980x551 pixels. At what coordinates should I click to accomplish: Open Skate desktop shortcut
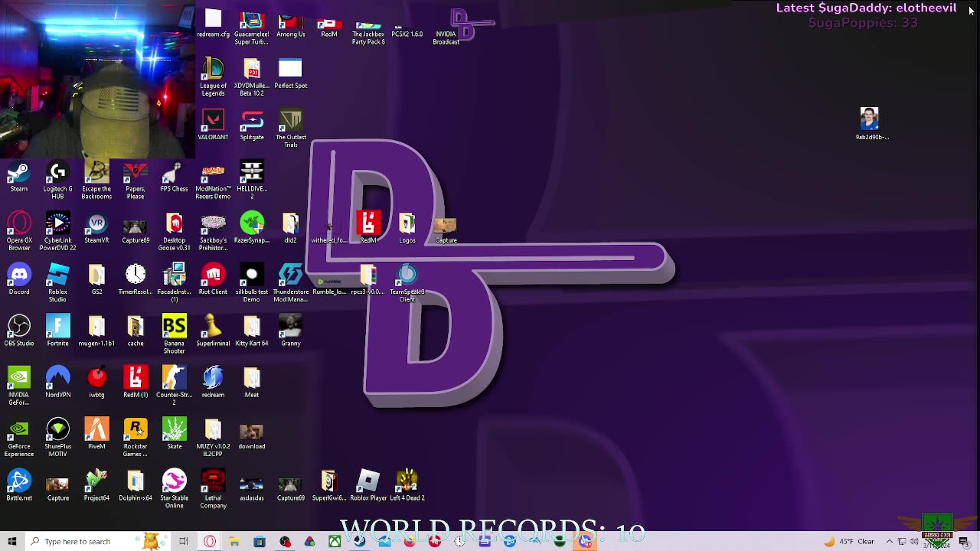[174, 435]
